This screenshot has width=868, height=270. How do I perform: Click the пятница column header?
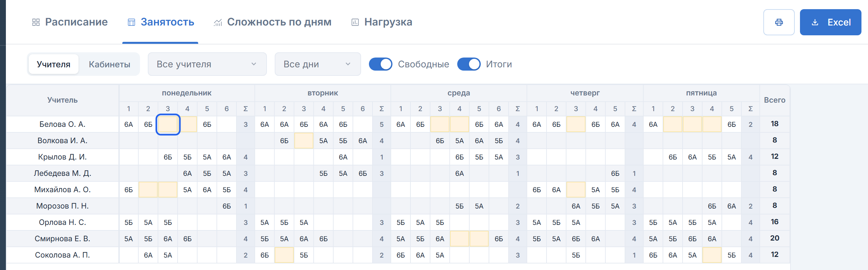[x=701, y=93]
